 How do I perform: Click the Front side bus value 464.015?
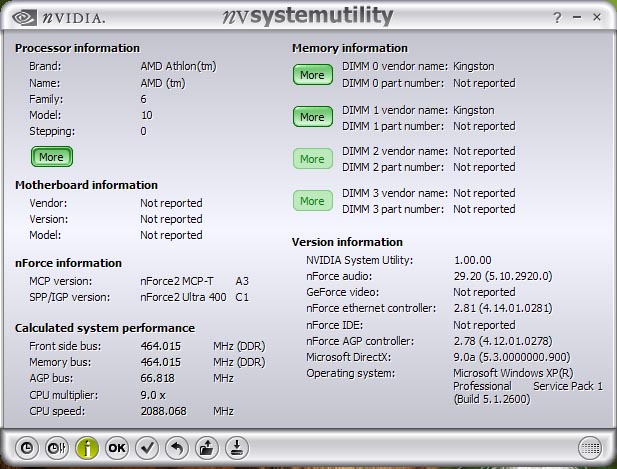point(161,346)
